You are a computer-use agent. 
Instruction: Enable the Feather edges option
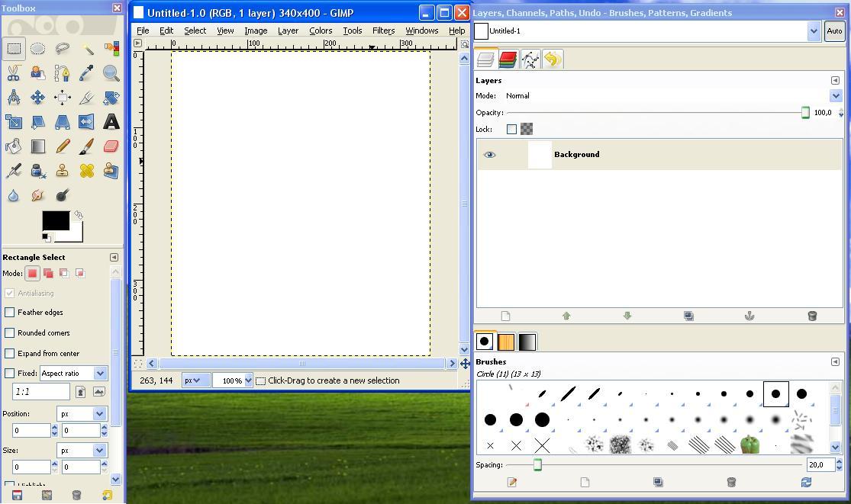(x=10, y=312)
